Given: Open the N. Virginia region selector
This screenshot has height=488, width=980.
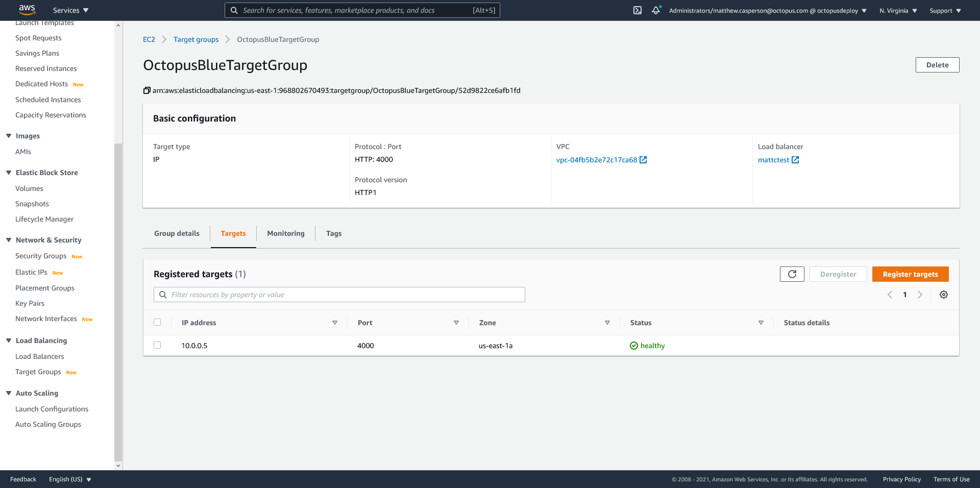Looking at the screenshot, I should point(898,10).
